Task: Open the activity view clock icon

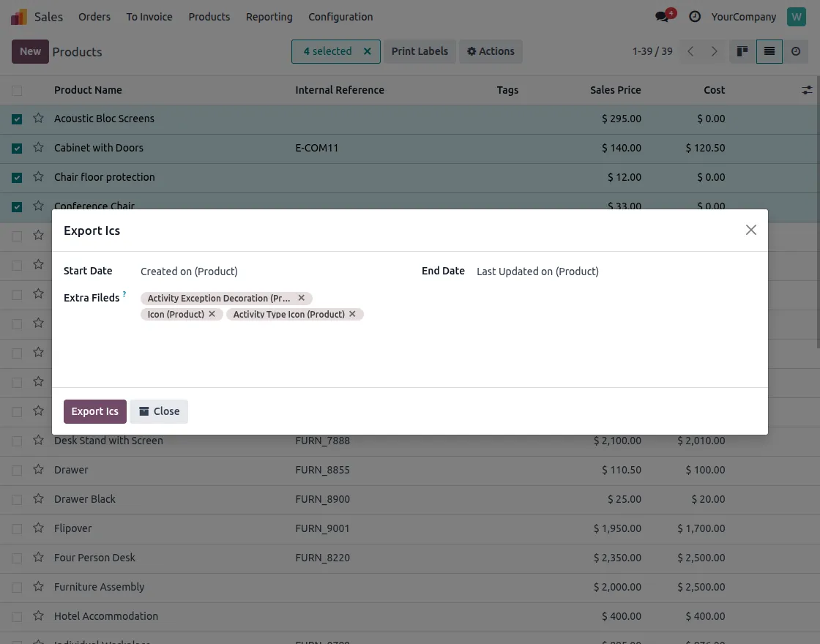Action: [797, 51]
